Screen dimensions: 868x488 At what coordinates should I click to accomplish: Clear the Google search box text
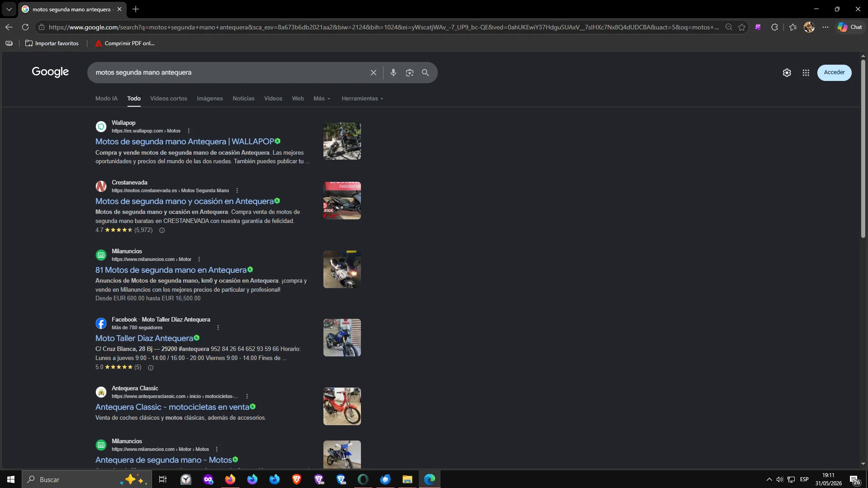(x=373, y=73)
